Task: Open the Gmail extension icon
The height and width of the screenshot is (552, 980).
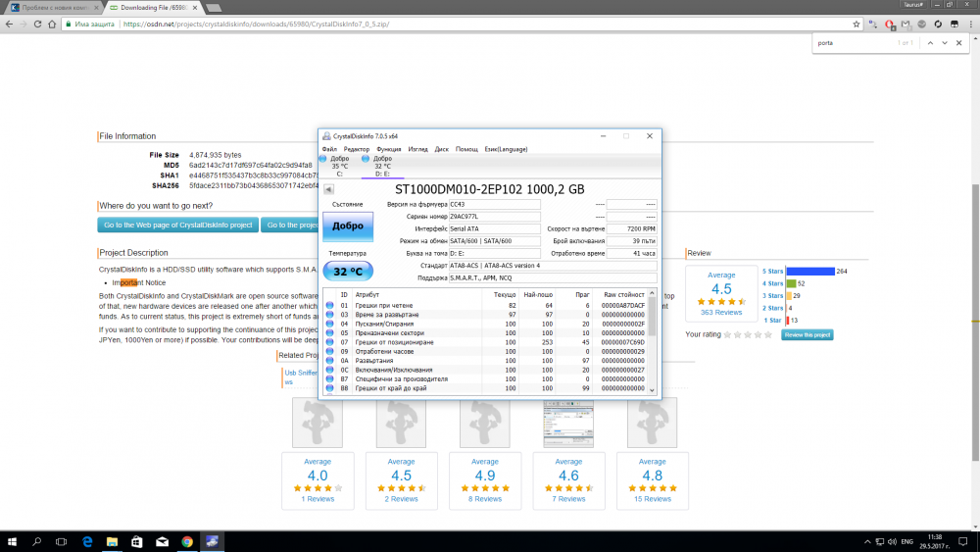Action: tap(906, 25)
